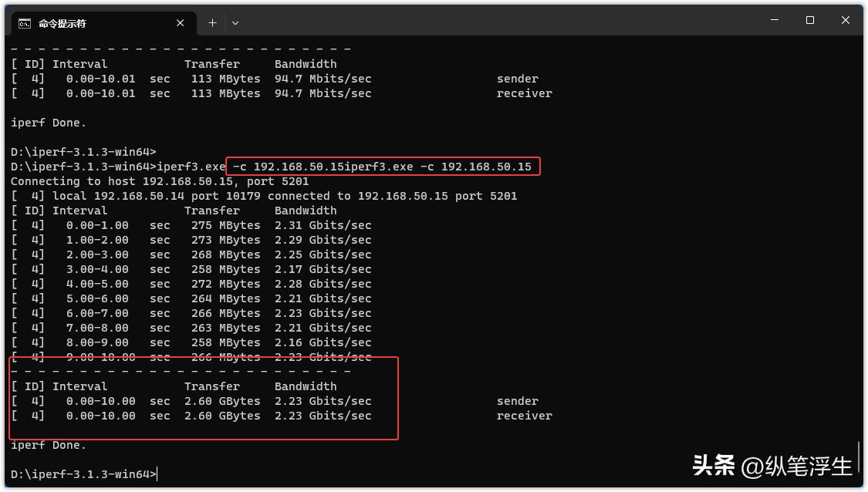Click the '273 MBytes' transfer value
The image size is (868, 492).
226,240
